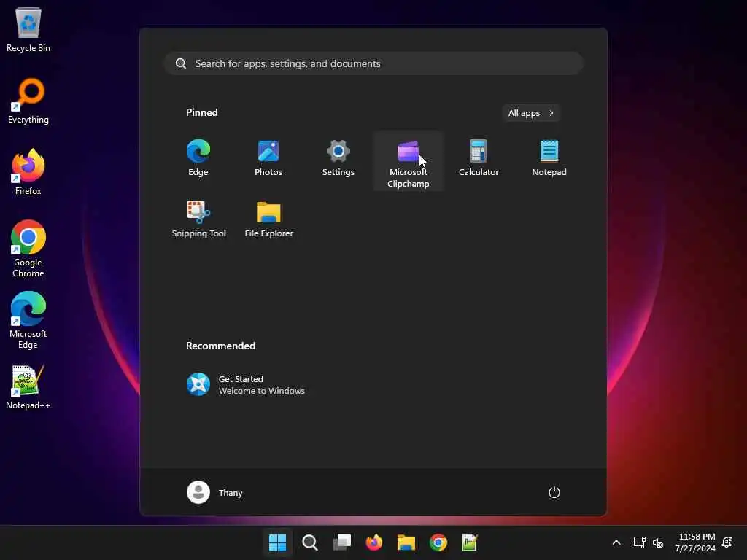
Task: Open Settings from the Start menu
Action: pyautogui.click(x=338, y=158)
